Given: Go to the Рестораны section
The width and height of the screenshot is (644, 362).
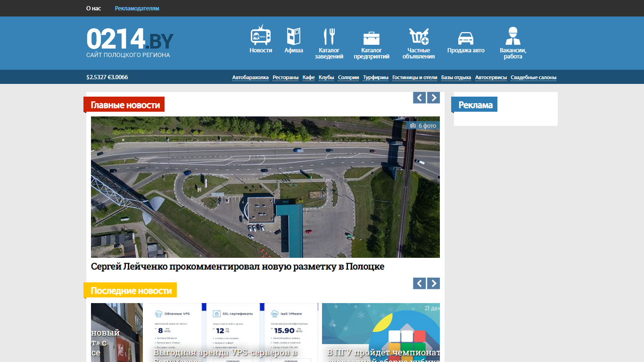Looking at the screenshot, I should pos(286,77).
